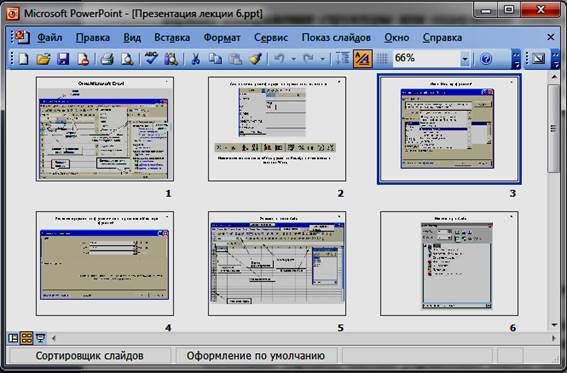Select slide 4 thumbnail
Viewport: 567px width, 373px height.
click(x=105, y=263)
